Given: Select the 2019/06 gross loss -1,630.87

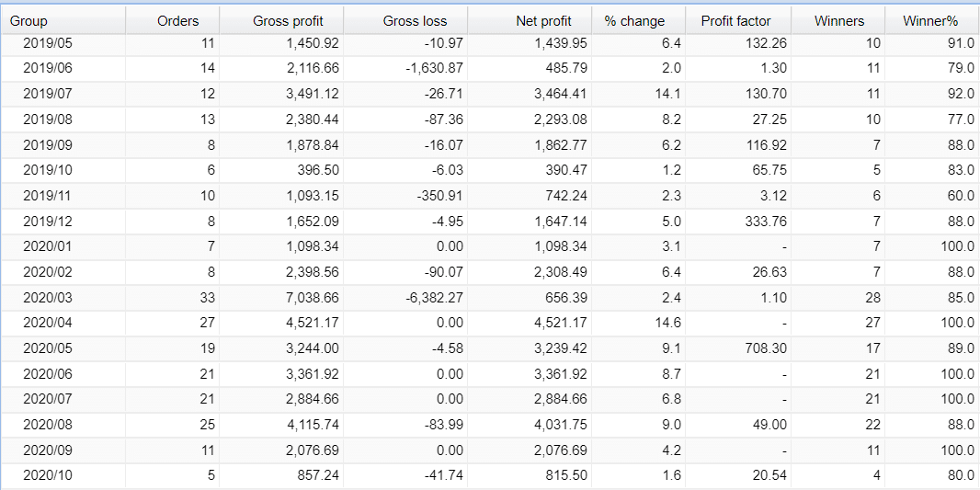Looking at the screenshot, I should (416, 68).
